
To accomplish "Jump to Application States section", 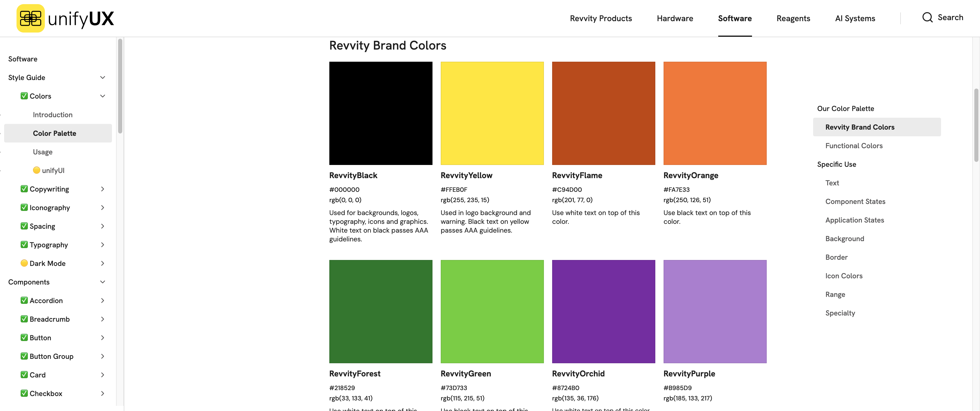I will (x=854, y=220).
